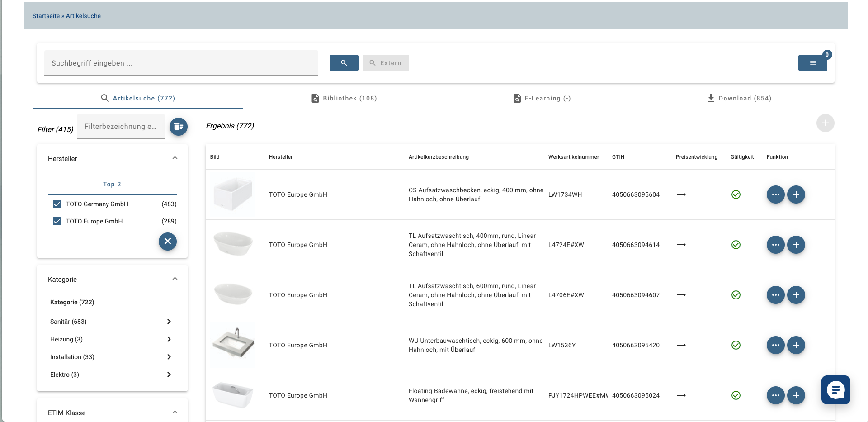Add article LW1536Y with plus button

click(796, 345)
